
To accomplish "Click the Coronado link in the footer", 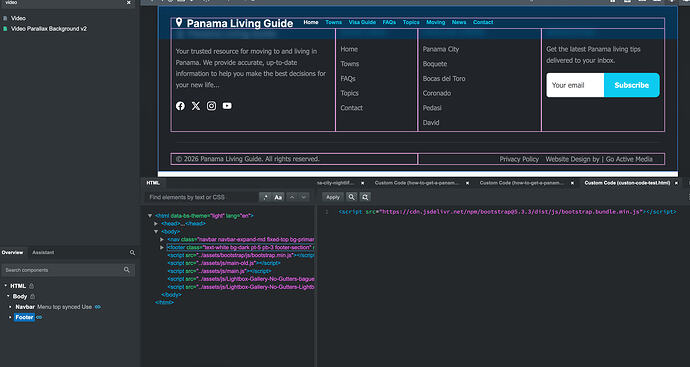I will pos(437,93).
